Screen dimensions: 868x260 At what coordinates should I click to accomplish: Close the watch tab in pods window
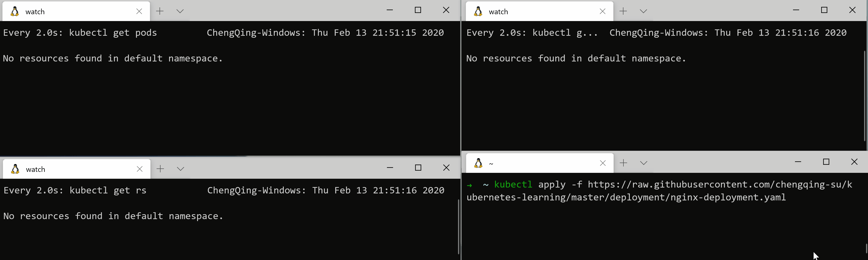click(139, 12)
